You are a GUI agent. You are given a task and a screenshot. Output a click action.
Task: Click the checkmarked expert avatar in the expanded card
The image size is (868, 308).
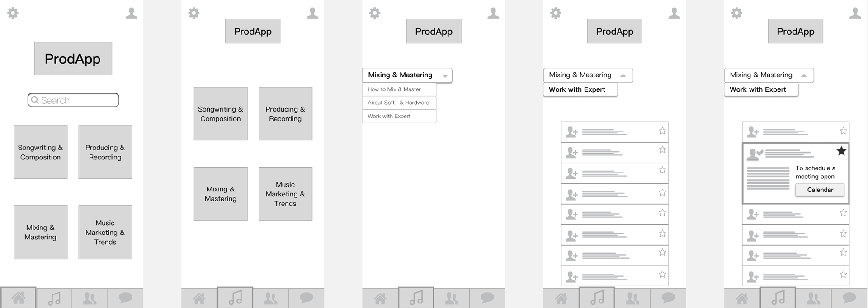(754, 154)
